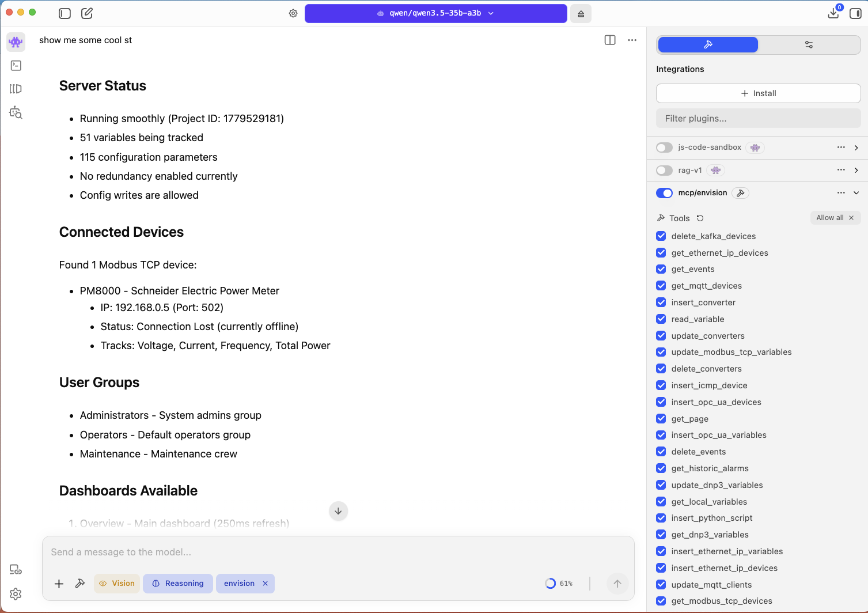Click the chat title "show me some cool st"

tap(85, 40)
